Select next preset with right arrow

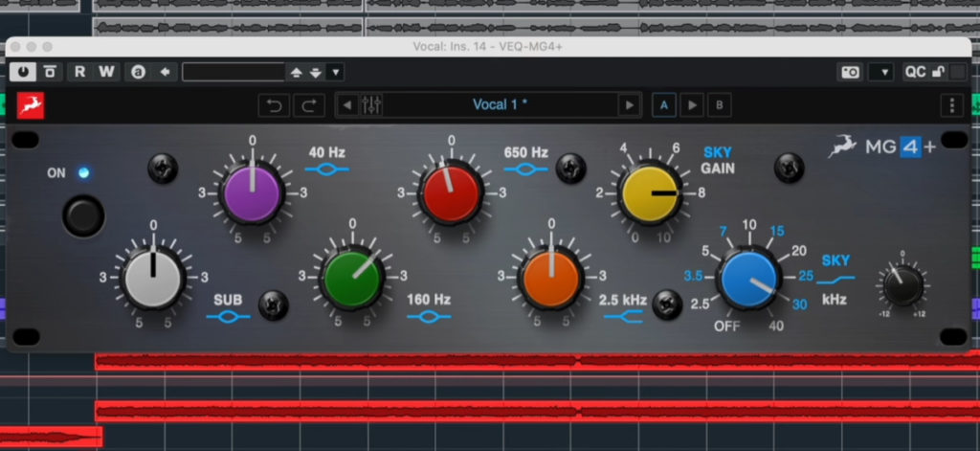[x=629, y=104]
